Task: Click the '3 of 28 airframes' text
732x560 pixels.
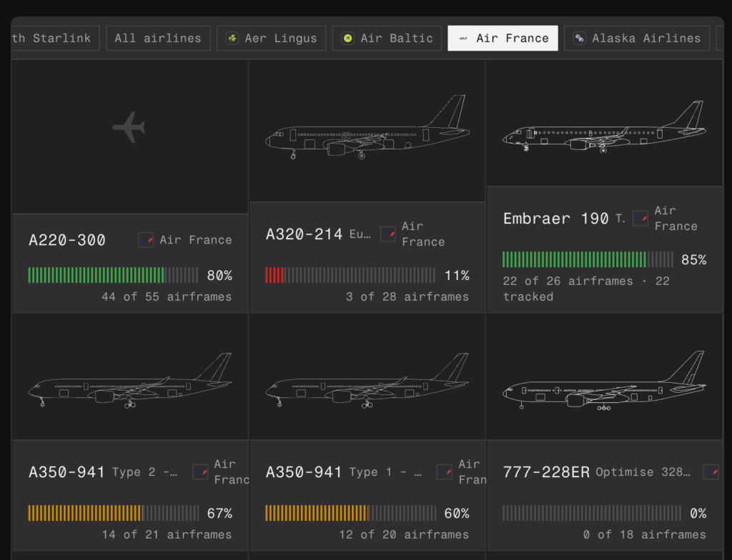Action: tap(407, 296)
